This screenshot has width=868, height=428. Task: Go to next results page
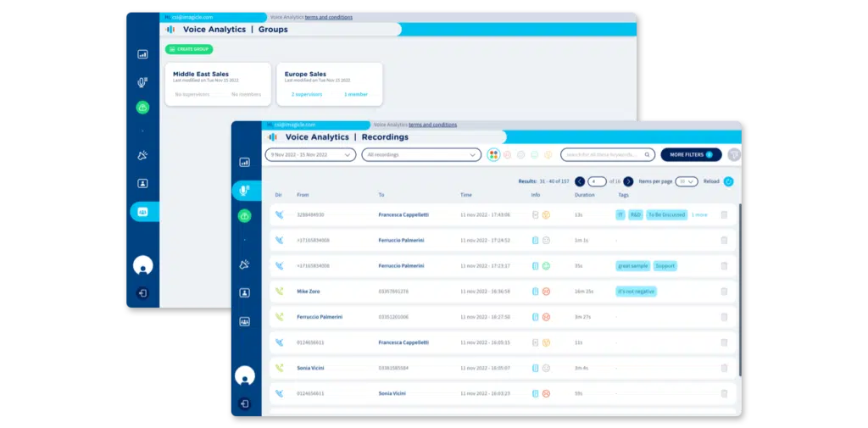628,181
